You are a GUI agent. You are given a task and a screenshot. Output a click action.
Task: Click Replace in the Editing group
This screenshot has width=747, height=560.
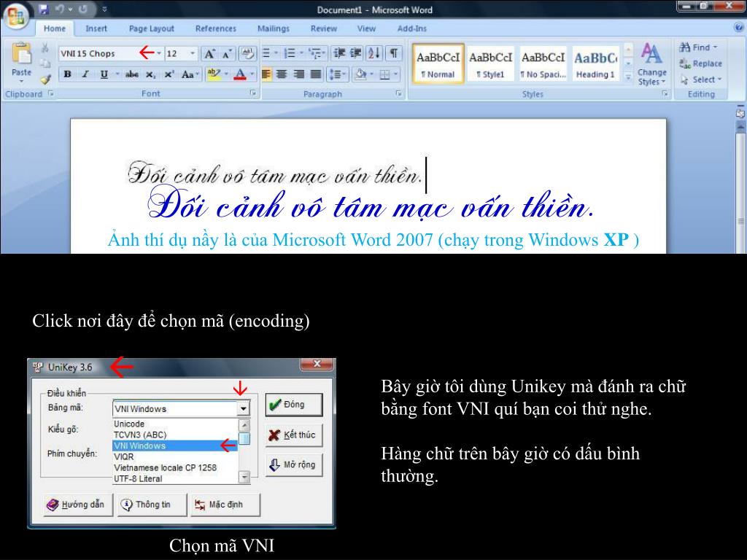click(x=700, y=63)
